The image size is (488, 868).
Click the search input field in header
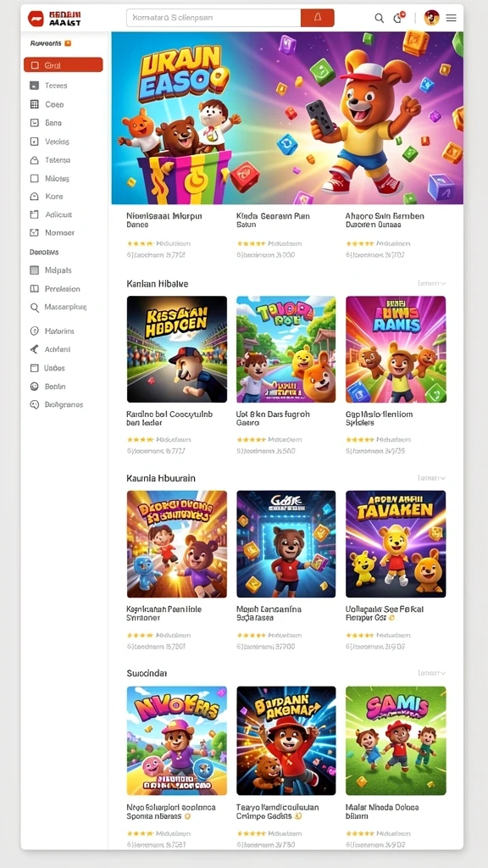point(213,18)
